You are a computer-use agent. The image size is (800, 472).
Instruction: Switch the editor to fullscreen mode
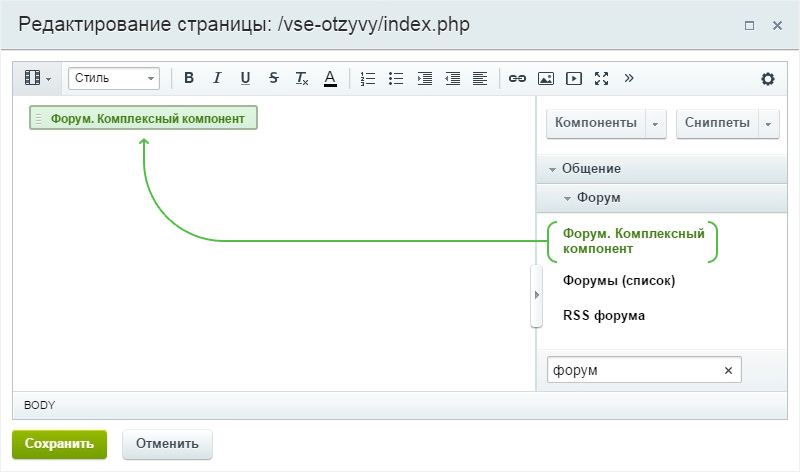point(601,78)
